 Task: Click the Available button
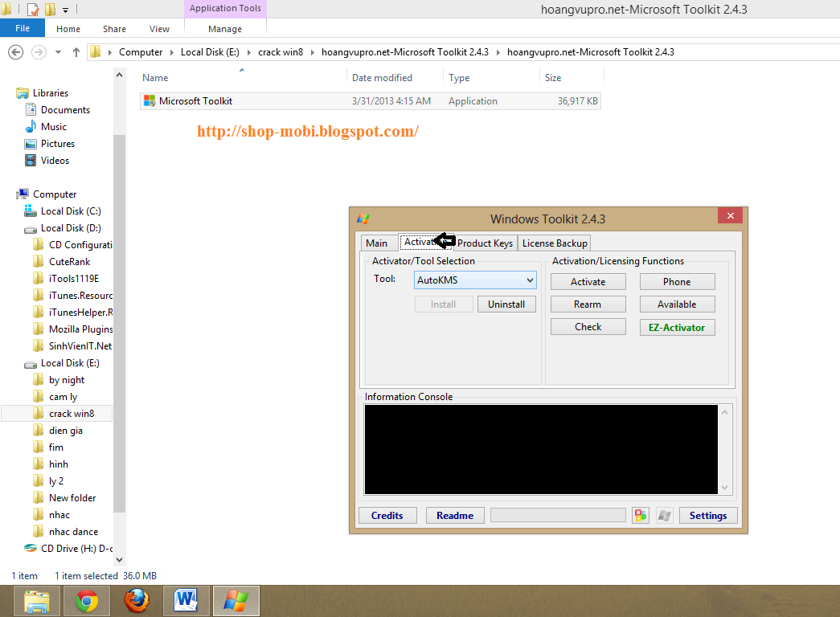[677, 304]
